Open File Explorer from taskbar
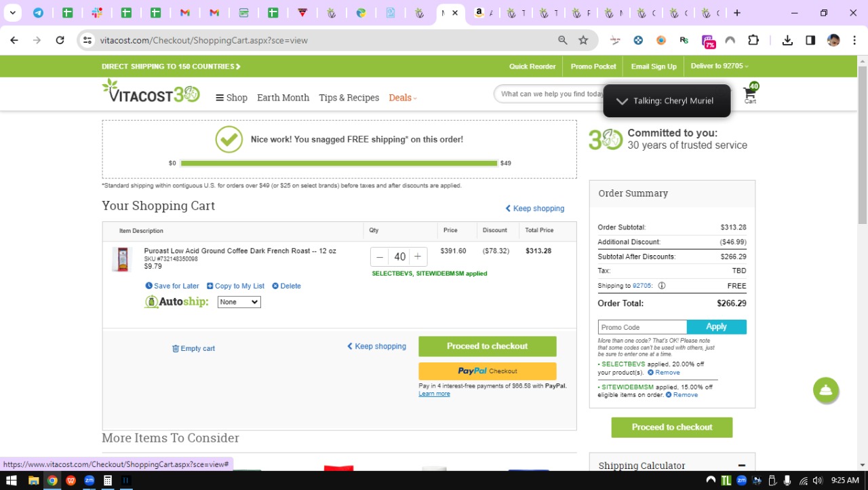Screen dimensions: 868x490 (33, 480)
